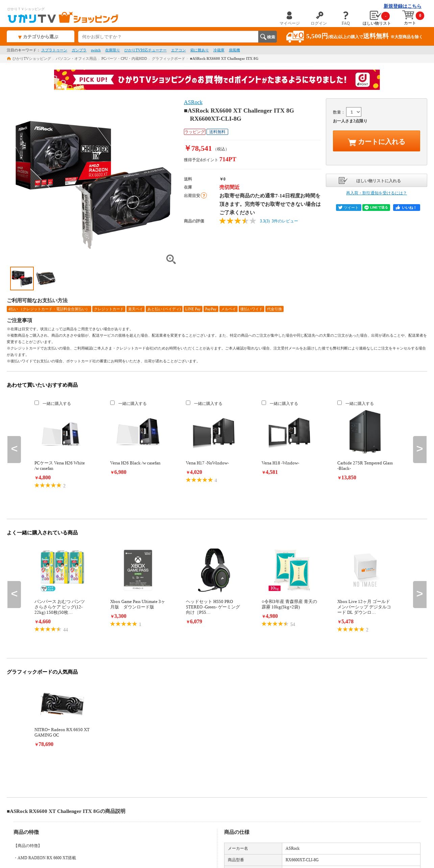Image resolution: width=434 pixels, height=868 pixels.
Task: Open the 数量 quantity dropdown
Action: [354, 112]
